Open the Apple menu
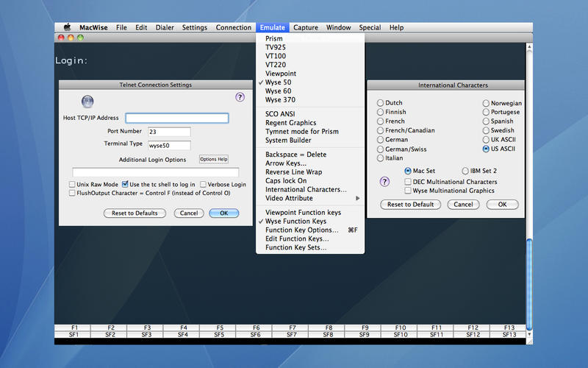The width and height of the screenshot is (588, 368). pyautogui.click(x=67, y=27)
